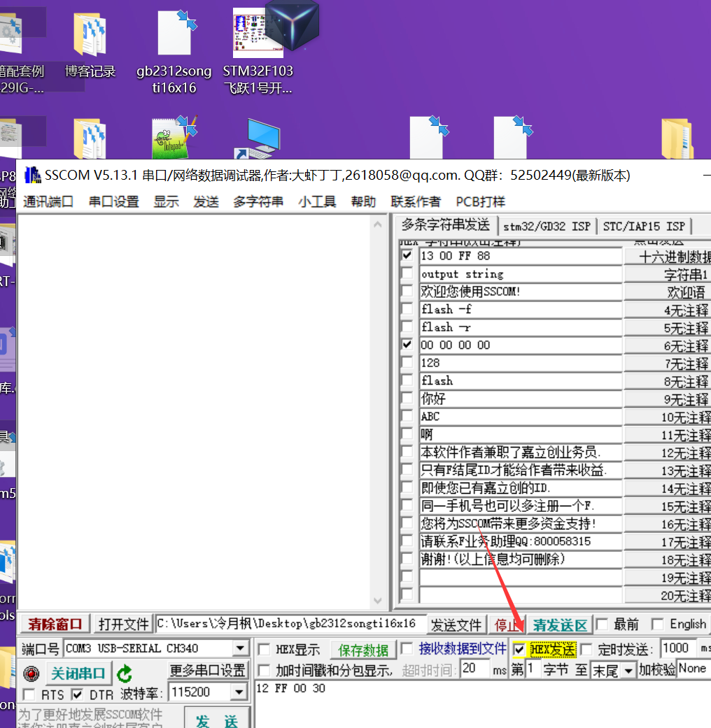Open the folder icon below 博客记录
The height and width of the screenshot is (728, 711).
click(x=89, y=139)
